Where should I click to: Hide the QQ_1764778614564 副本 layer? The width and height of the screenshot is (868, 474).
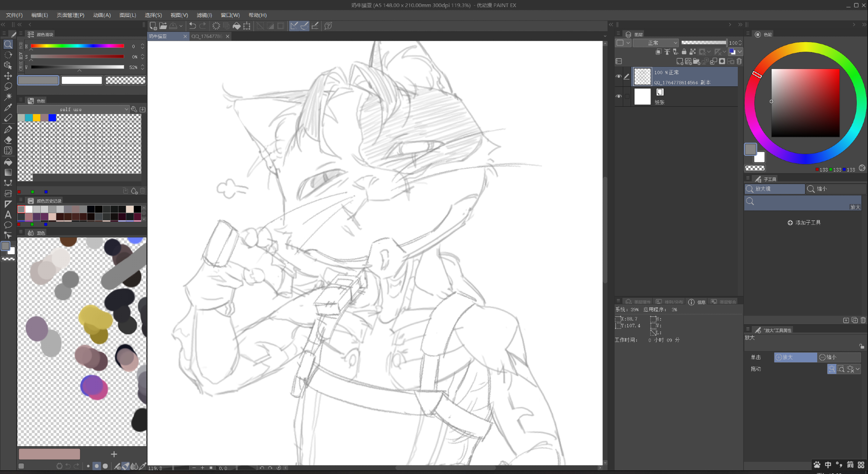click(x=618, y=76)
